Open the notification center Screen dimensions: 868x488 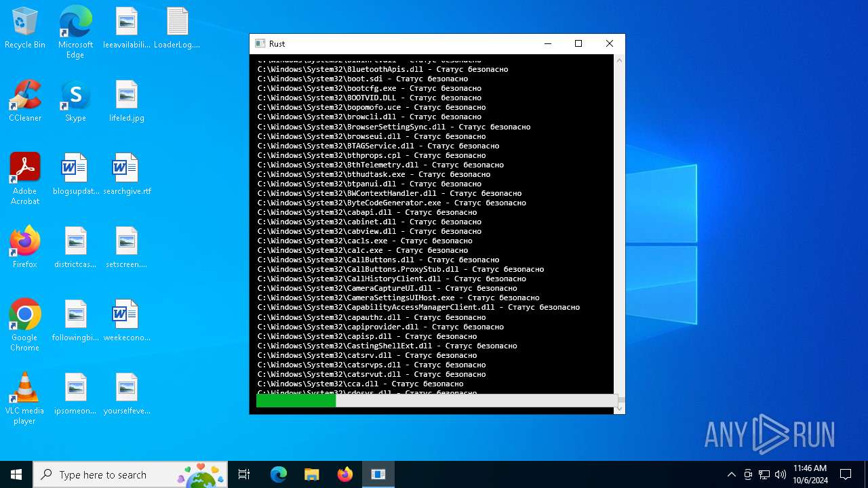point(846,474)
